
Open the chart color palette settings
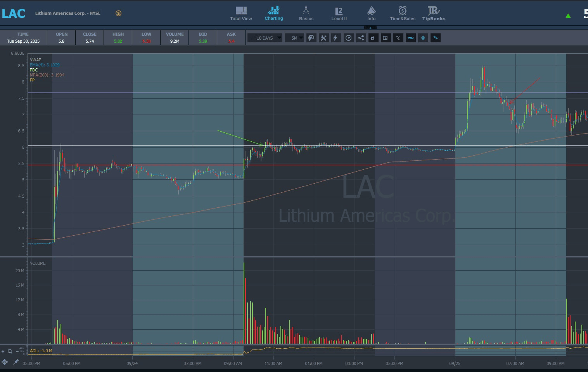311,38
